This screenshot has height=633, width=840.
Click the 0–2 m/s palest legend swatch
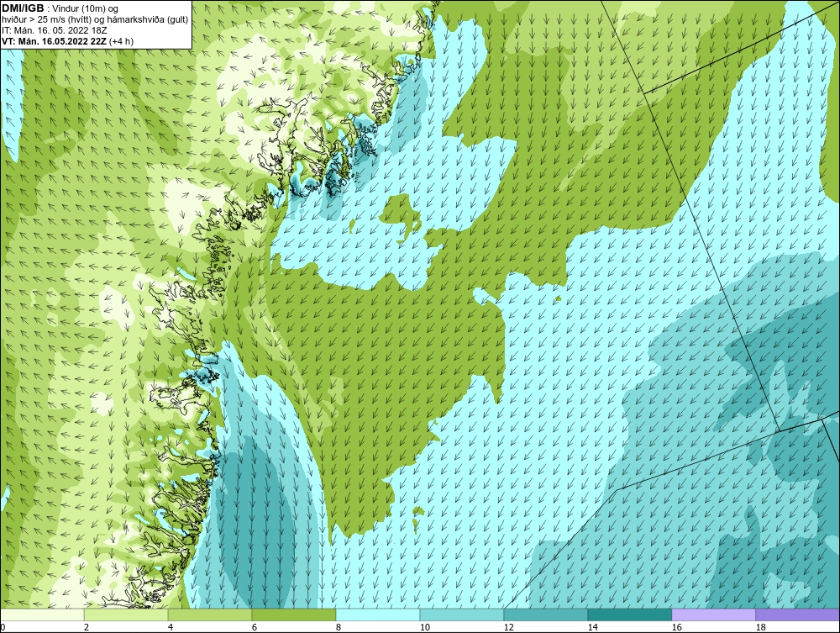pos(42,615)
